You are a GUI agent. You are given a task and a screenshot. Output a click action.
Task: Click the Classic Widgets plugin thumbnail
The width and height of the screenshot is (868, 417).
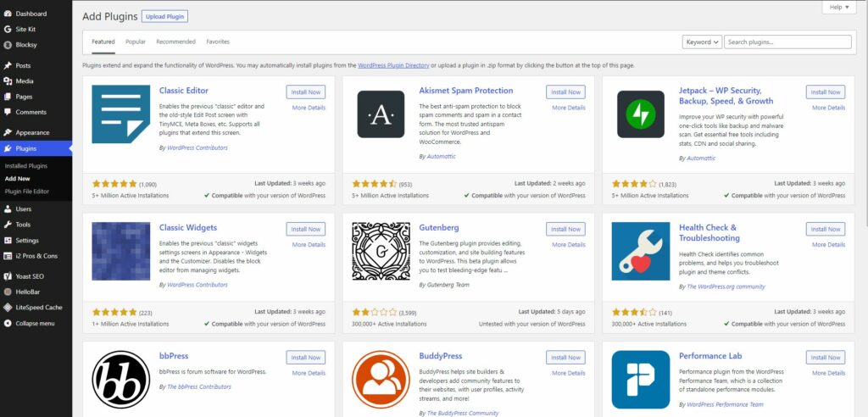pos(120,251)
